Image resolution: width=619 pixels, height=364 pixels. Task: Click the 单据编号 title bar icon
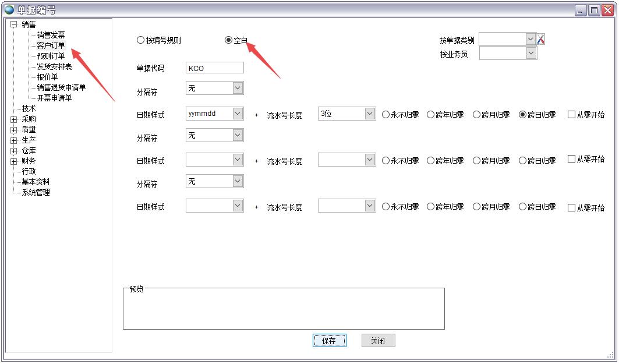[7, 9]
